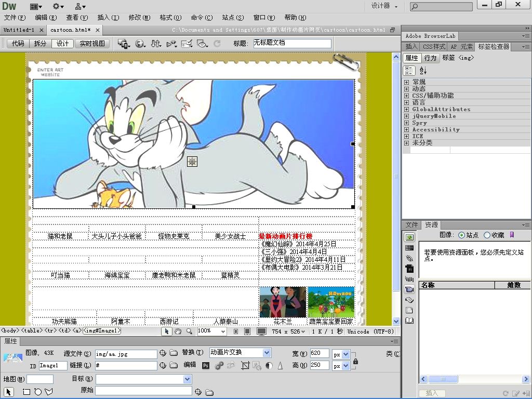Click the preview in browser globe icon
Screen dimensions: 532x399
pos(140,44)
